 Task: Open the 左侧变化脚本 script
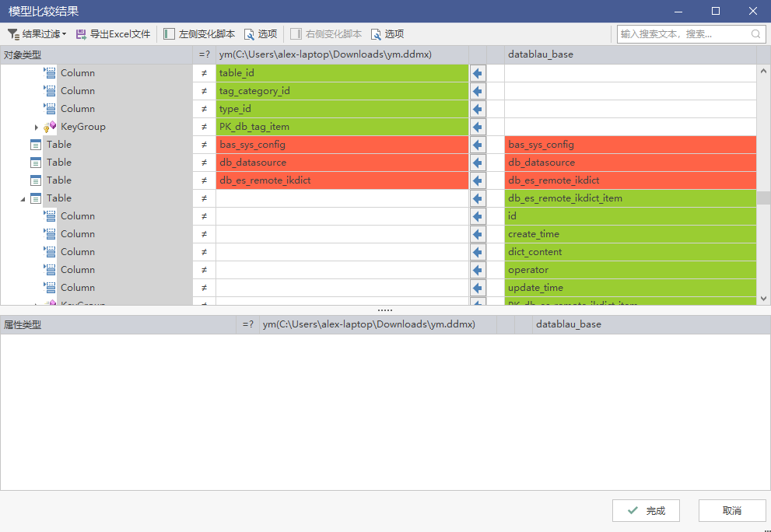pos(200,34)
